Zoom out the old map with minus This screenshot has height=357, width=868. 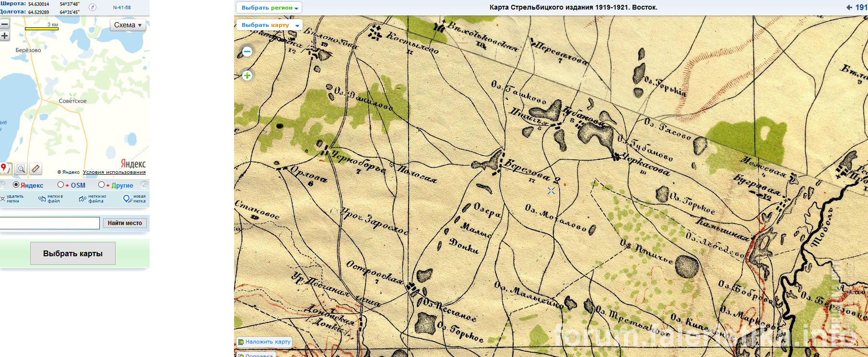[x=247, y=51]
